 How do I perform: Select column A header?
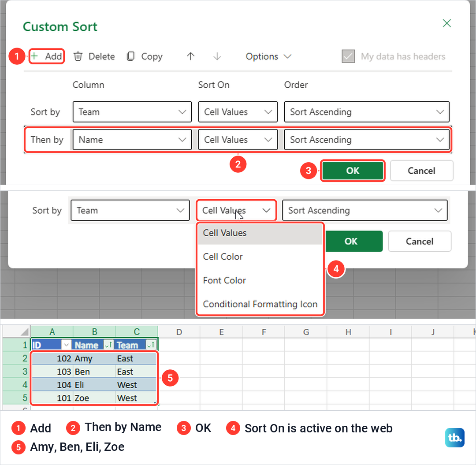pyautogui.click(x=52, y=332)
